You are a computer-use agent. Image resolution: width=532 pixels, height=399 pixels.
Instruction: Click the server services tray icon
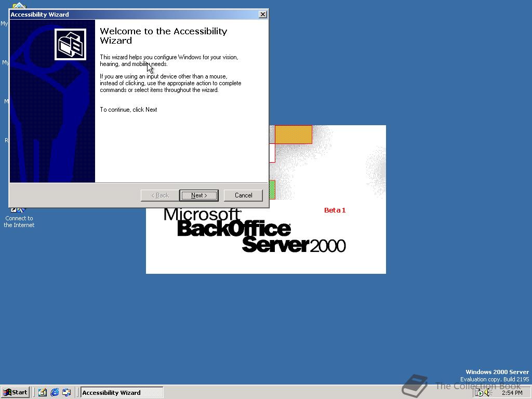click(x=478, y=393)
